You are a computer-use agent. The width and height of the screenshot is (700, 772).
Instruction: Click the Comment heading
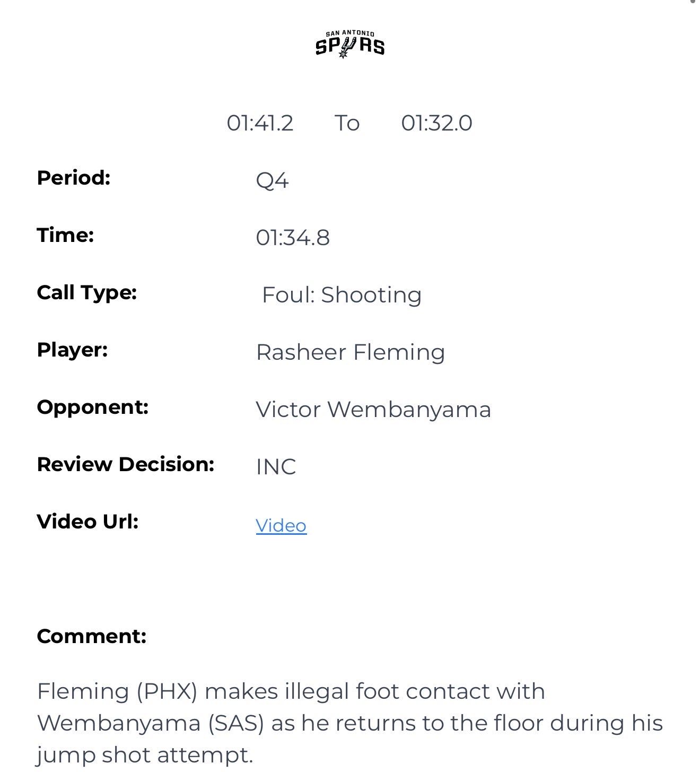[92, 636]
